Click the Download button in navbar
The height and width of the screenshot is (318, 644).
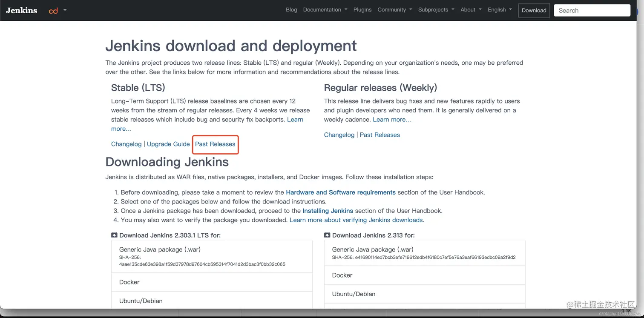click(x=534, y=11)
